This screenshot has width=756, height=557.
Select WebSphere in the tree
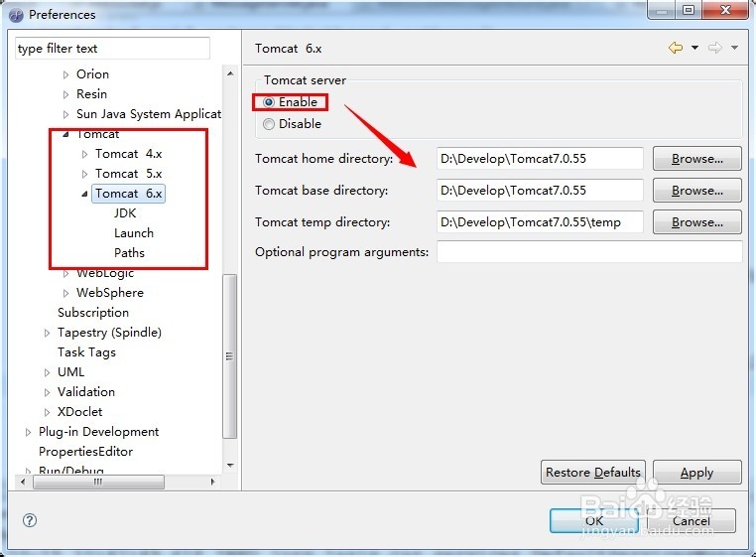tap(110, 293)
